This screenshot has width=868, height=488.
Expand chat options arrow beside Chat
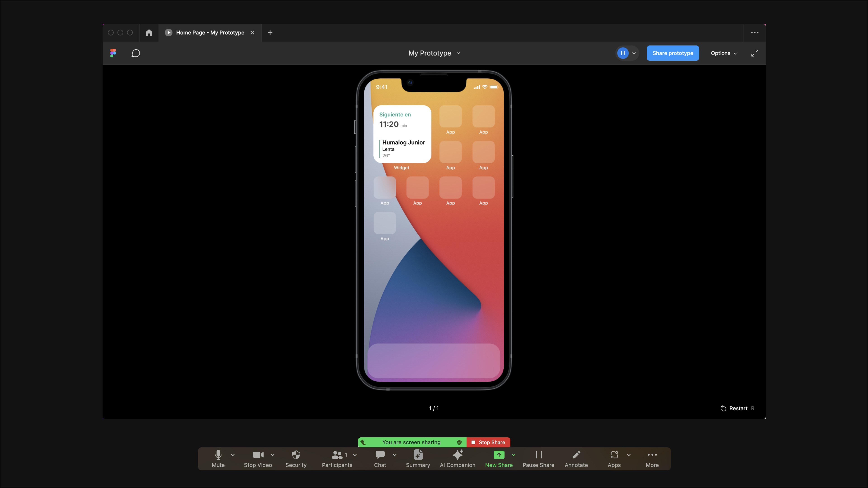pos(395,455)
